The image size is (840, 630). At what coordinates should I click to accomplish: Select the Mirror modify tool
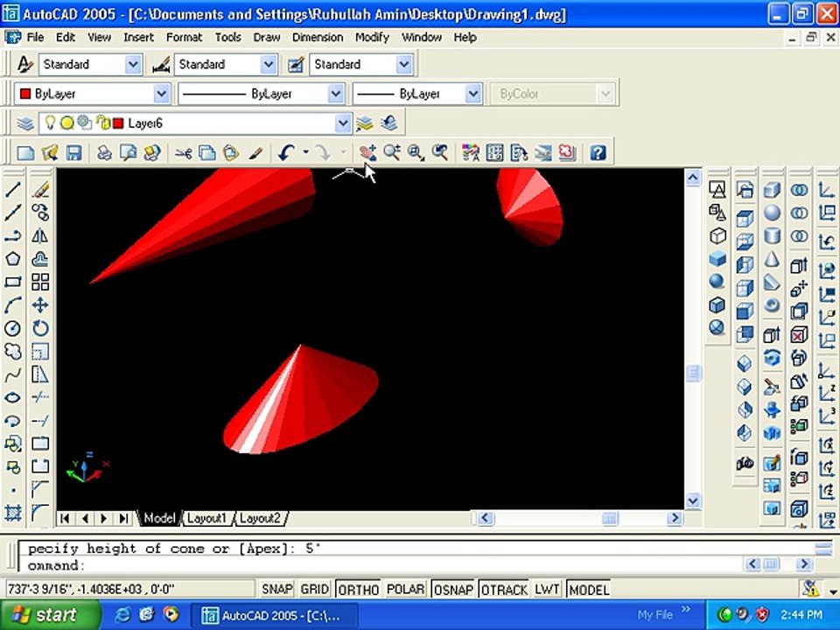40,235
